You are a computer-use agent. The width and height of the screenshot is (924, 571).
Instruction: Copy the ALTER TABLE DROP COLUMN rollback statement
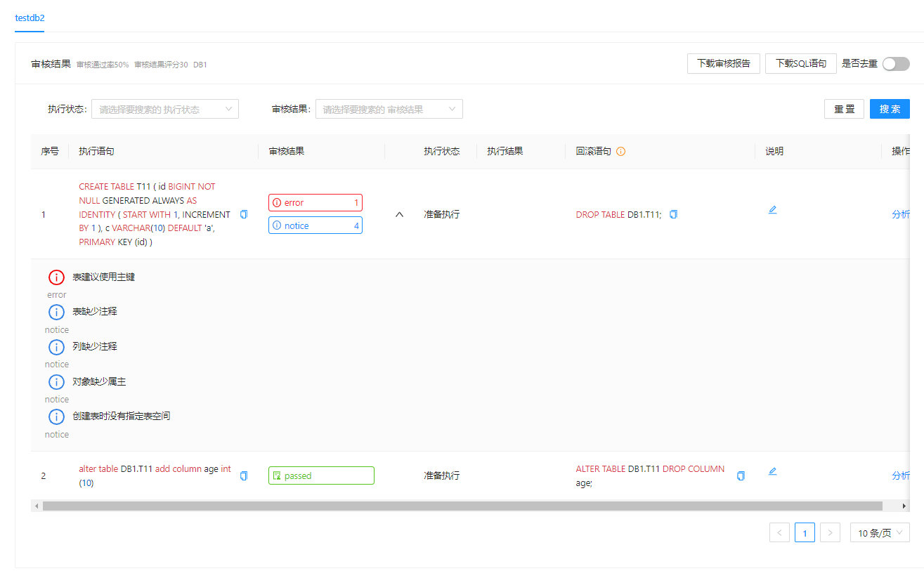pos(741,475)
